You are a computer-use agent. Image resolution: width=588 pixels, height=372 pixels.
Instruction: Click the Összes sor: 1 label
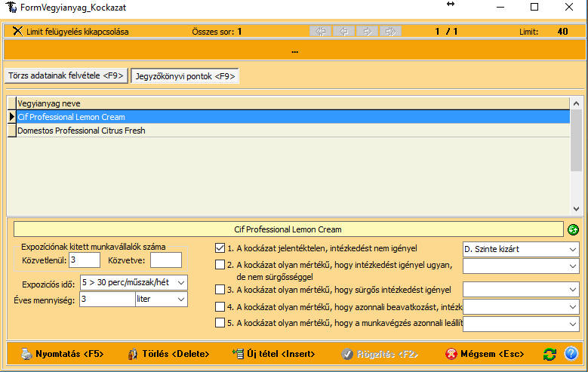coord(217,32)
